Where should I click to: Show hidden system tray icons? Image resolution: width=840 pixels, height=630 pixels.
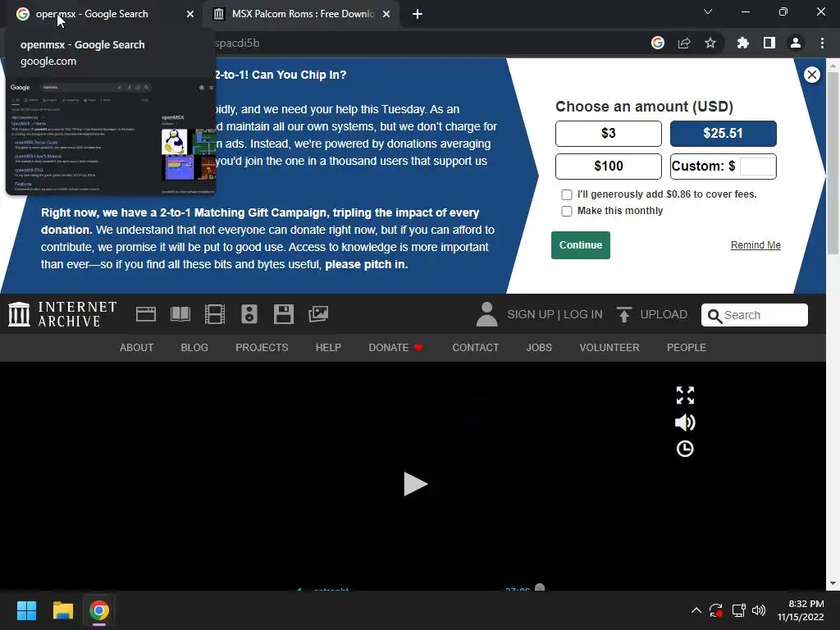(696, 610)
